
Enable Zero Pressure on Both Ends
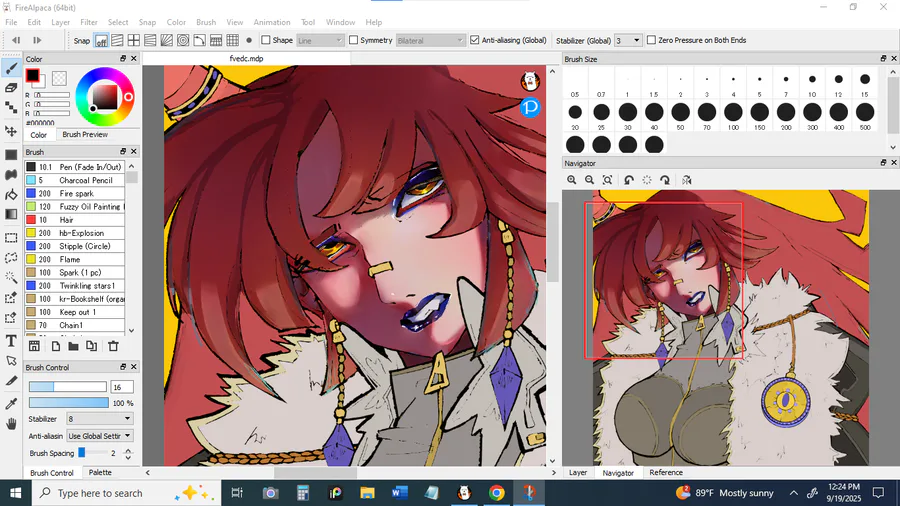pos(651,40)
